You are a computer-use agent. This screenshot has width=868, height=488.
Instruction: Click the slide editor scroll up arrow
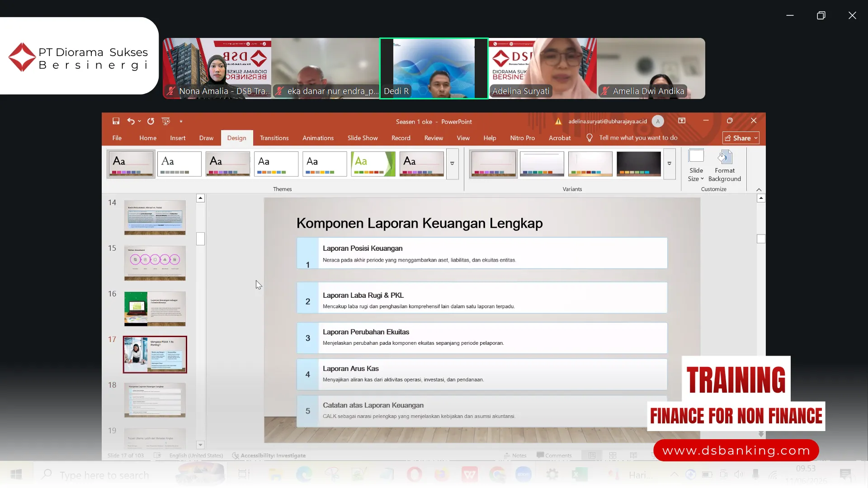(761, 198)
